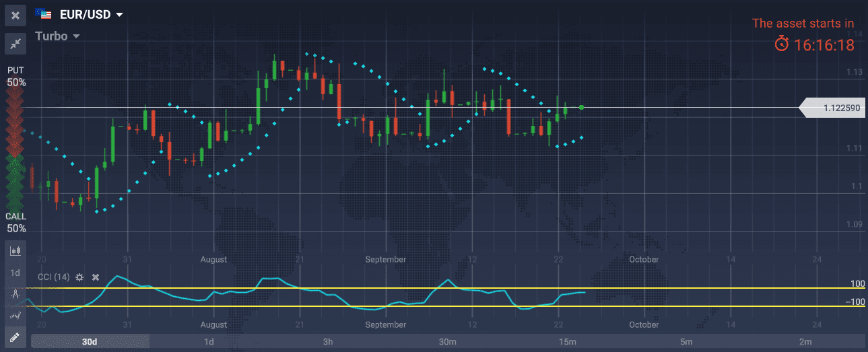
Task: Select the 30d time range
Action: (90, 342)
